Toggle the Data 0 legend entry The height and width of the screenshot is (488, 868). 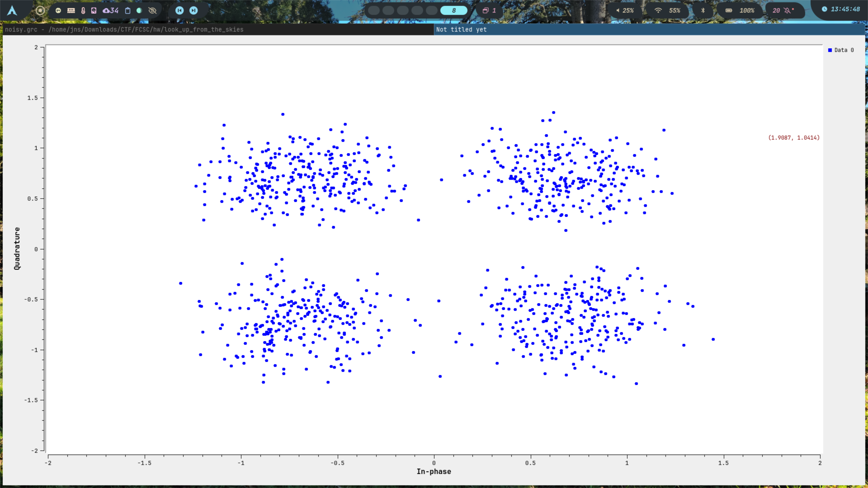pos(841,50)
